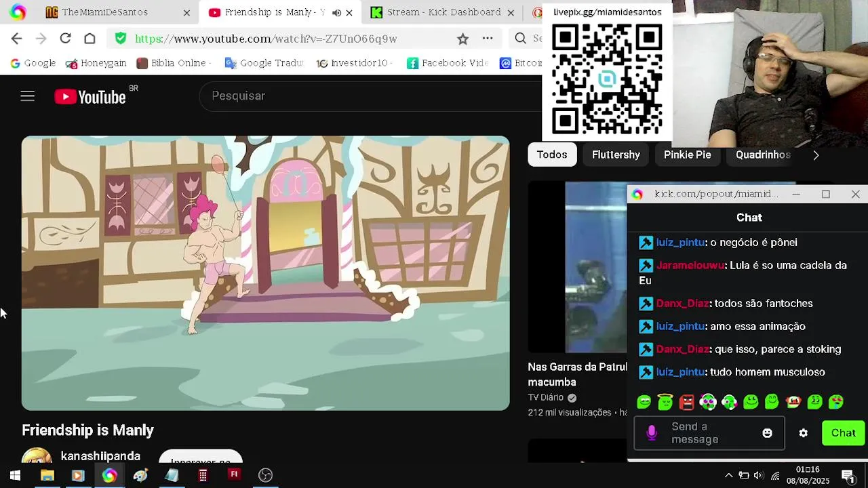
Task: Click the YouTube Pesquisar search field
Action: click(370, 96)
